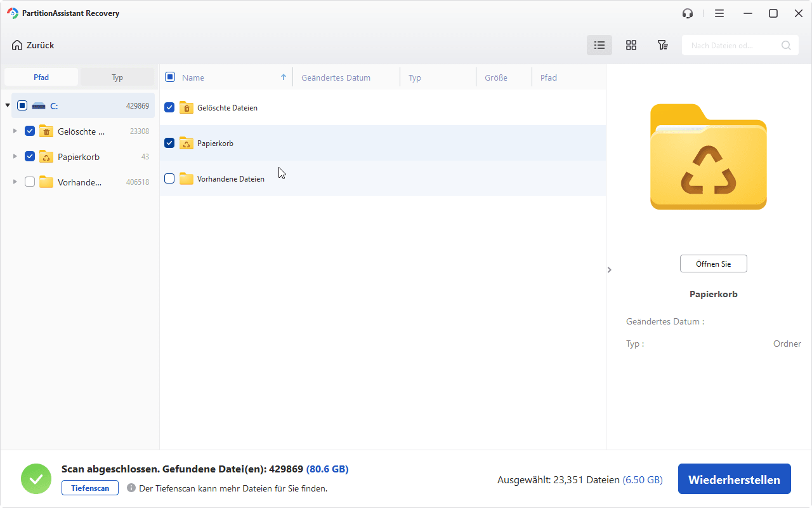This screenshot has height=508, width=812.
Task: Click Vorhande... folder icon in sidebar tree
Action: tap(46, 182)
